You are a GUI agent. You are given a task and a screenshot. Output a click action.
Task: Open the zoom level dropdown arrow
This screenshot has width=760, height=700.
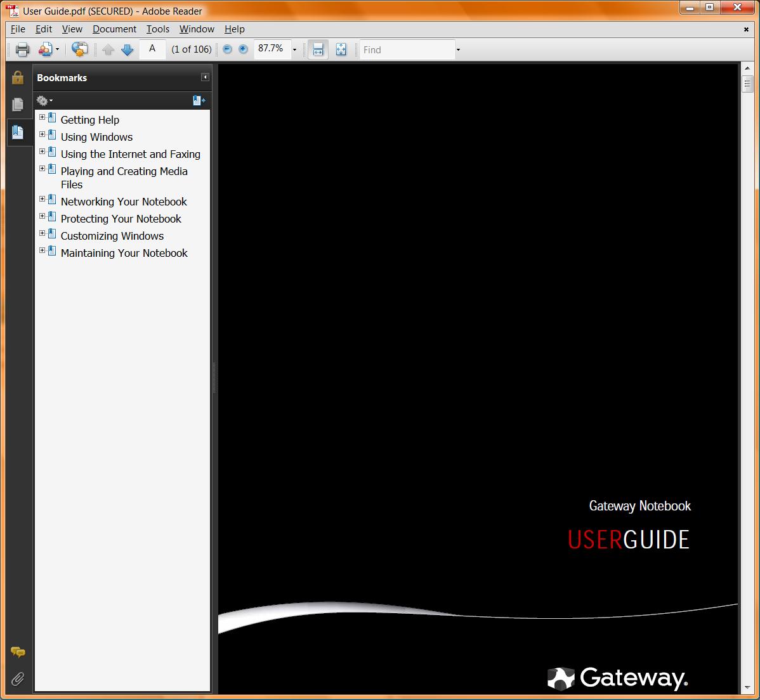pos(295,49)
